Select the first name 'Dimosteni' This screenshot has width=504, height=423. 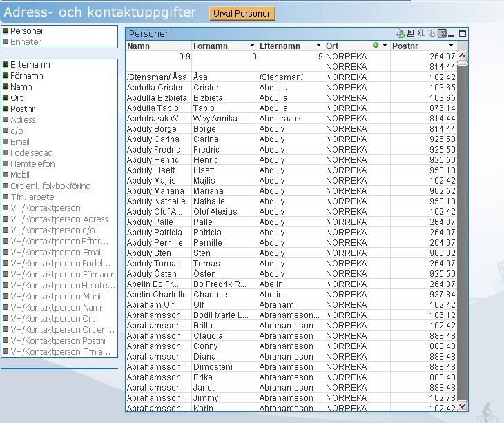pos(224,367)
